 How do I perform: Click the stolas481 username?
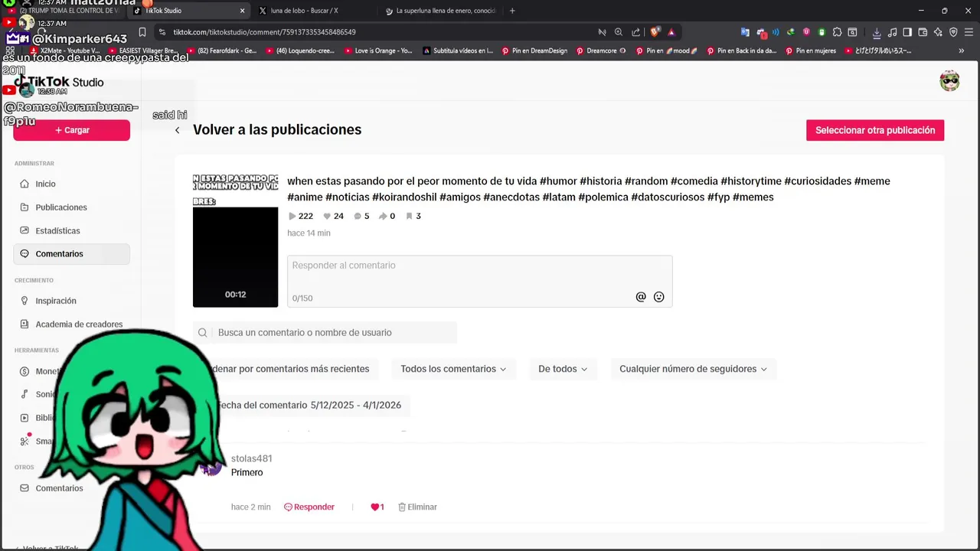click(251, 458)
